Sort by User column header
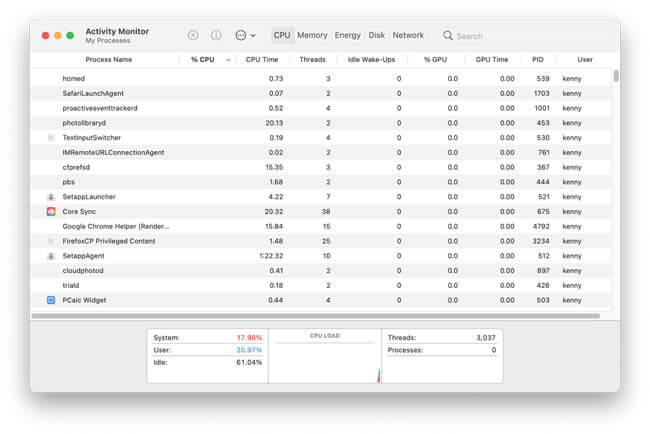Viewport: 650px width, 434px height. click(585, 60)
